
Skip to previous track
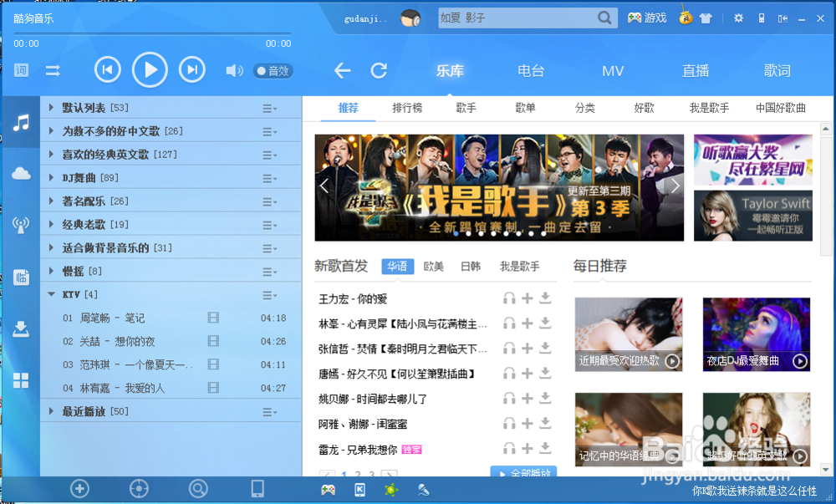pyautogui.click(x=108, y=70)
